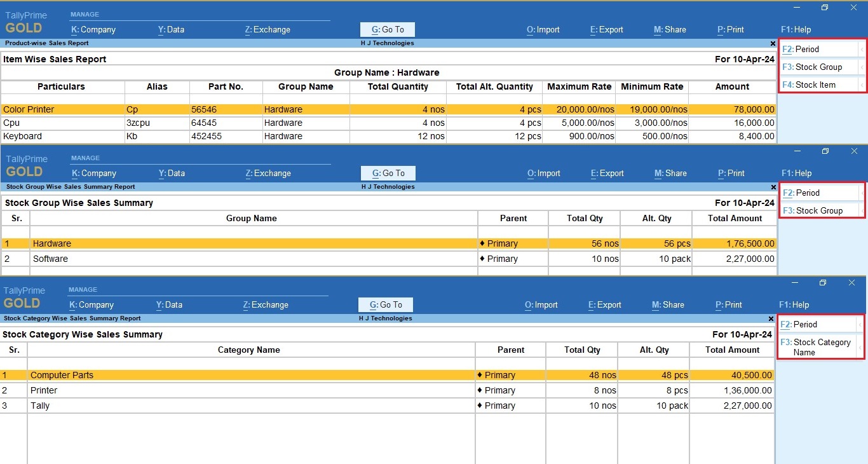Click Import in the top Item Wise report window
The image size is (868, 464).
click(x=543, y=29)
